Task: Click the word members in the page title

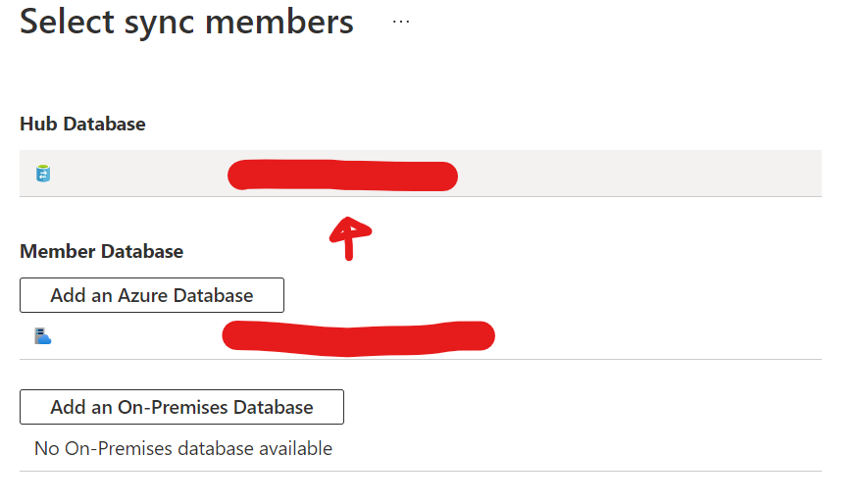Action: point(279,22)
